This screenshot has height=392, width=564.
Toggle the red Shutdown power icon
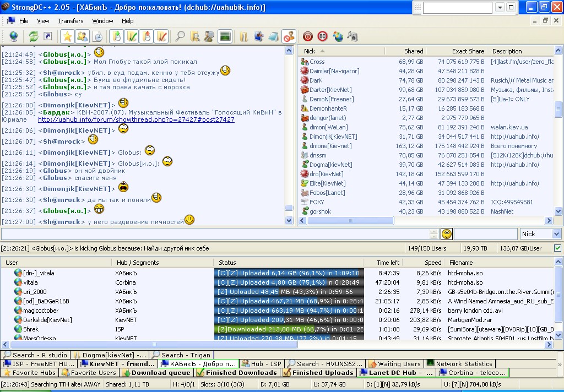307,36
